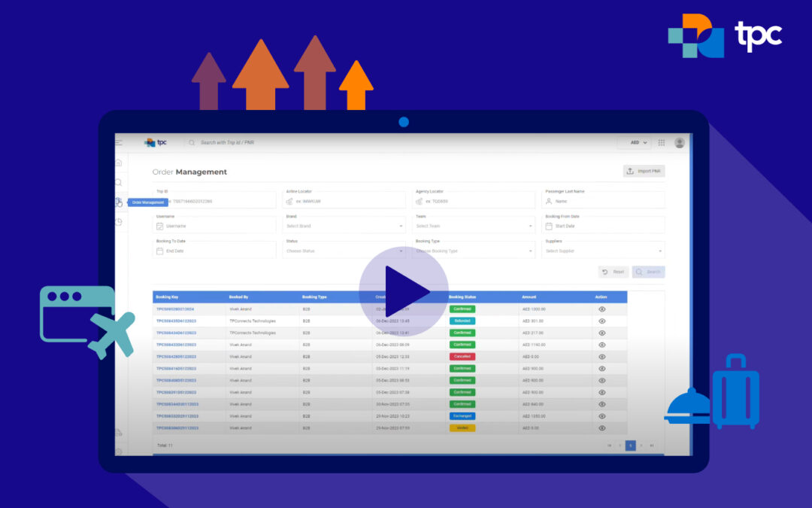Expand the Team dropdown
This screenshot has height=508, width=812.
coord(474,226)
